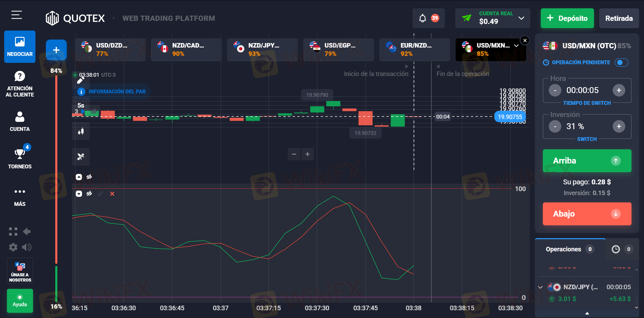The height and width of the screenshot is (318, 644).
Task: Switch to the USD/EGP asset tab
Action: click(339, 50)
